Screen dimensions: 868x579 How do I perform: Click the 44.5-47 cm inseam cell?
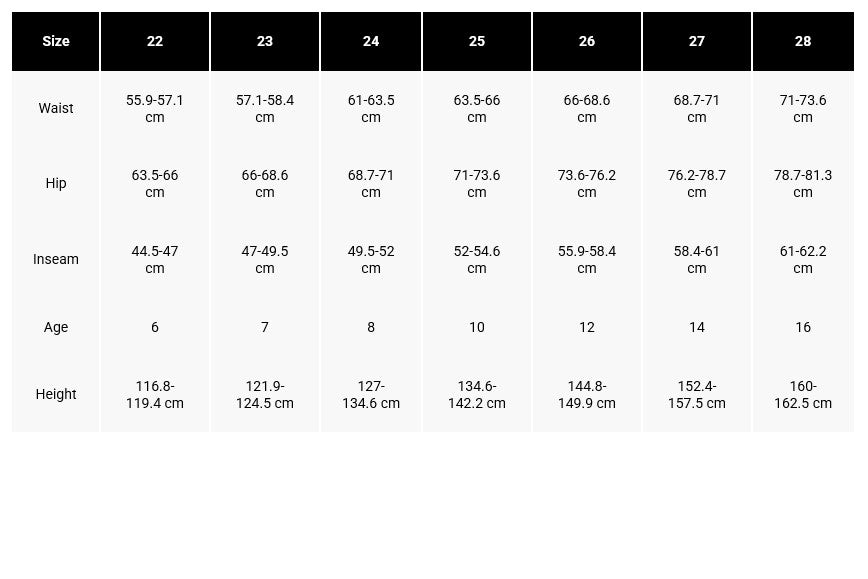pyautogui.click(x=155, y=259)
